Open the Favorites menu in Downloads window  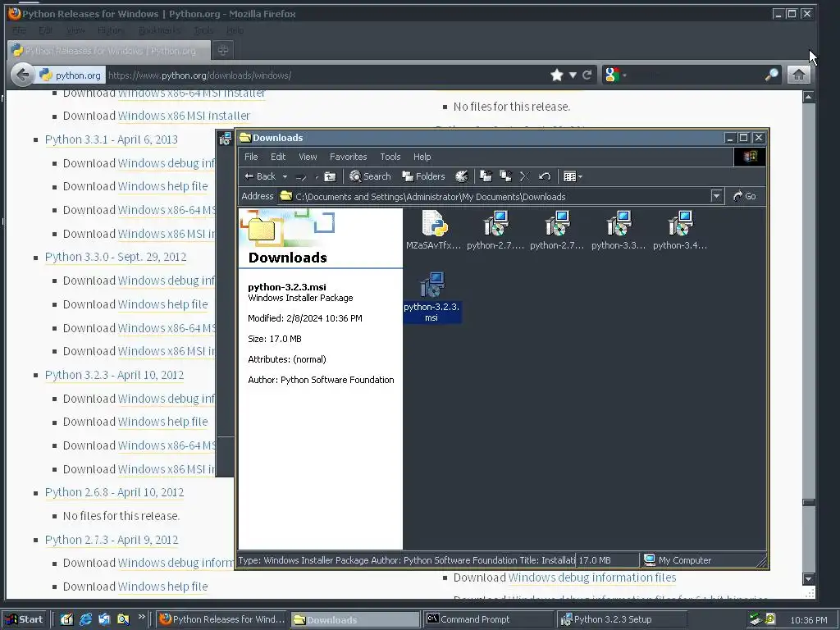pyautogui.click(x=348, y=157)
